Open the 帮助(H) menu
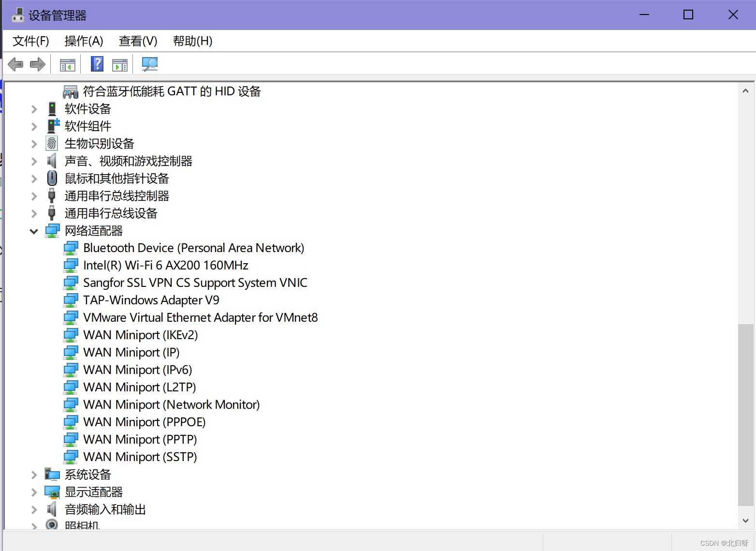The height and width of the screenshot is (551, 756). [193, 41]
